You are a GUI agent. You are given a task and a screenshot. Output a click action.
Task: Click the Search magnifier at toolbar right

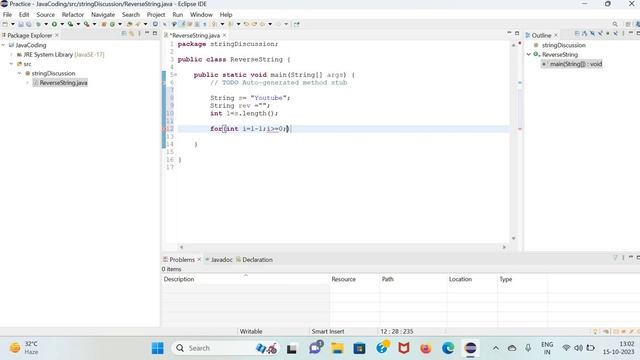click(615, 24)
